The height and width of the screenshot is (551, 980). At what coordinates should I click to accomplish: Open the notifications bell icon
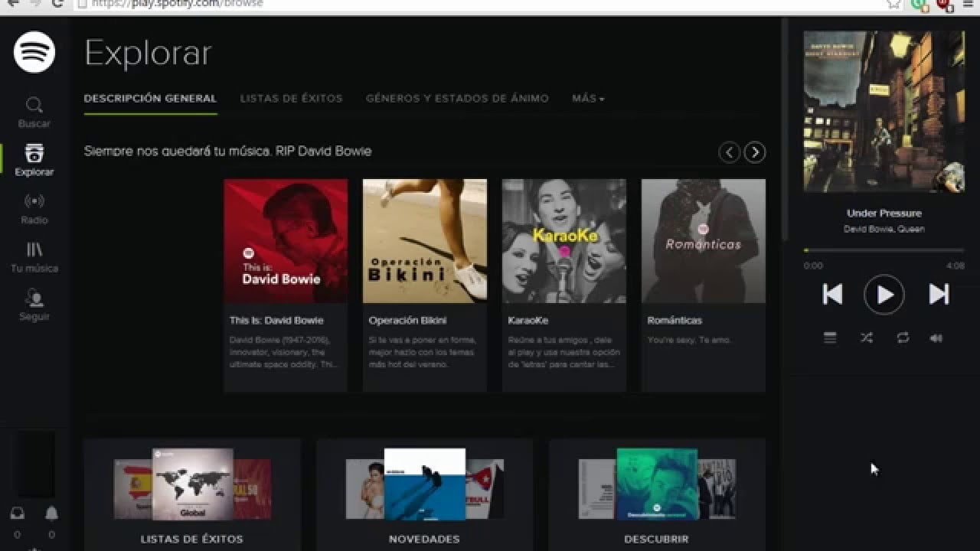point(51,514)
